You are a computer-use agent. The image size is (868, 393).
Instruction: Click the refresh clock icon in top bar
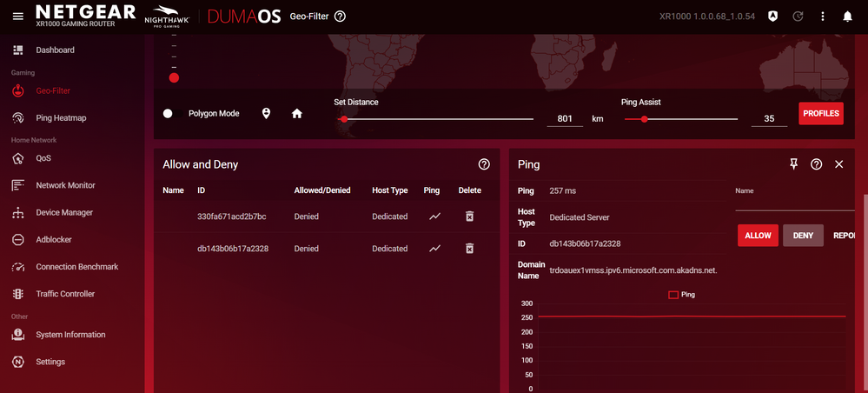click(798, 17)
